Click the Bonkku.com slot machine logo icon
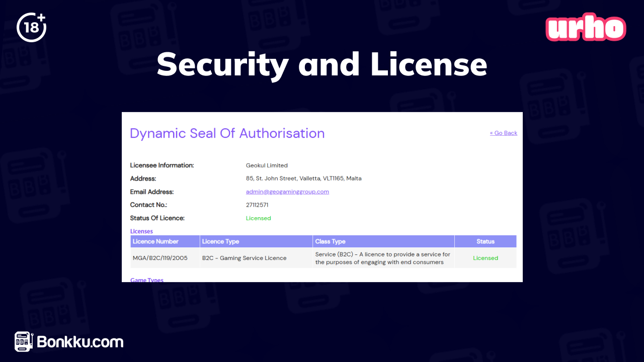 point(24,342)
